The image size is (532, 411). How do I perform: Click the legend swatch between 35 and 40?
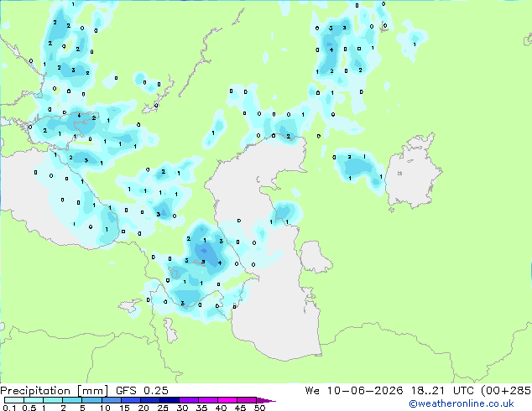tap(207, 400)
